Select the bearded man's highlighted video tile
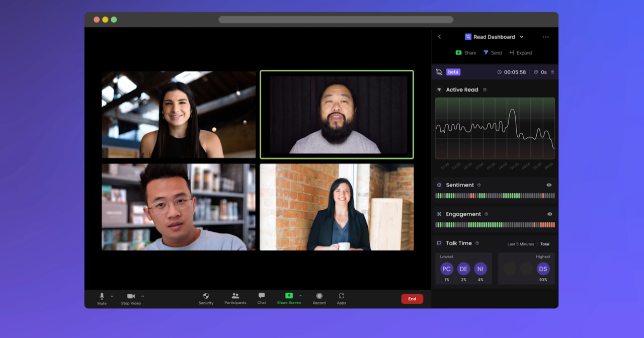The image size is (644, 338). click(x=337, y=115)
